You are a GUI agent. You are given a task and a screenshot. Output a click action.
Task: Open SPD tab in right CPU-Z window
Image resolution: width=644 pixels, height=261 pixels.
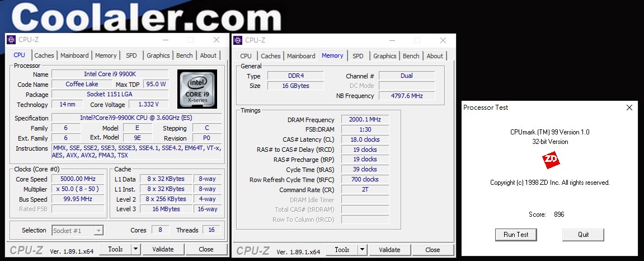coord(358,56)
